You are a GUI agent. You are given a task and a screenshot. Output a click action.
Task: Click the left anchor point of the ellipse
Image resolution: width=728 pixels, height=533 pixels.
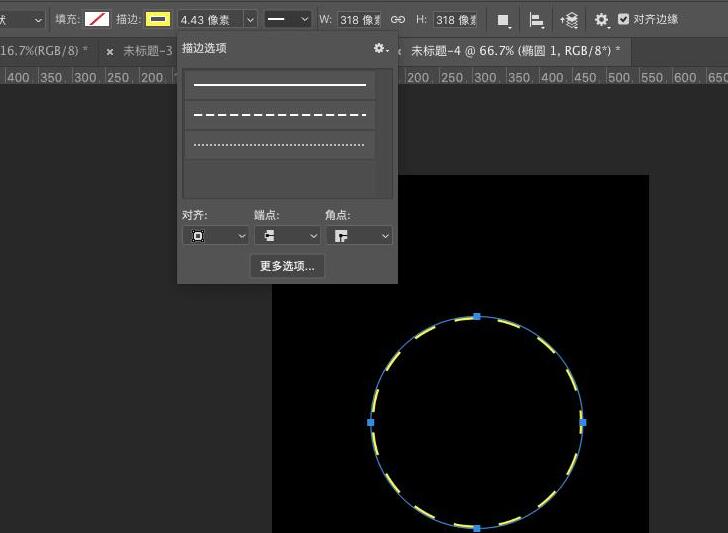click(370, 422)
